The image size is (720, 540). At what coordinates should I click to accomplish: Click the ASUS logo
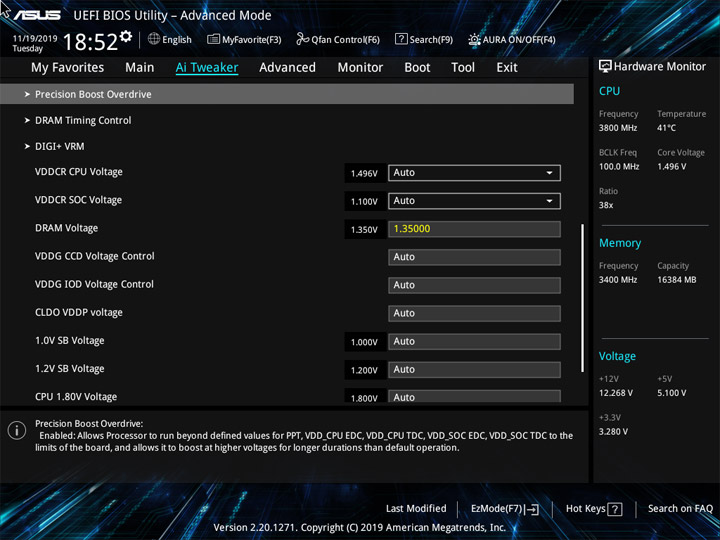point(37,16)
